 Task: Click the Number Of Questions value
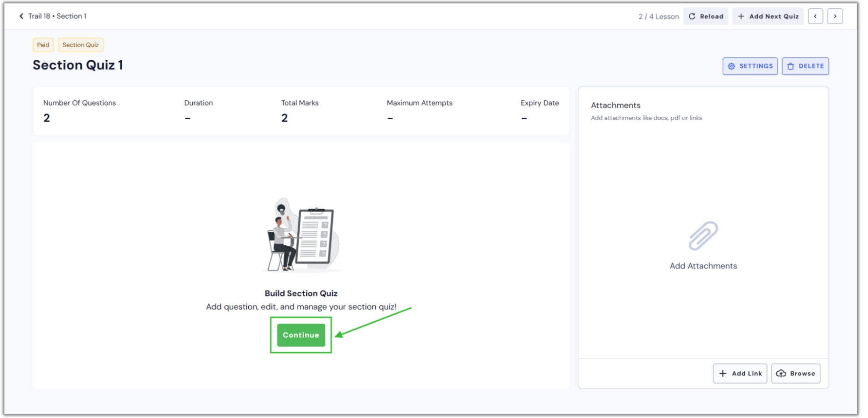[x=47, y=118]
